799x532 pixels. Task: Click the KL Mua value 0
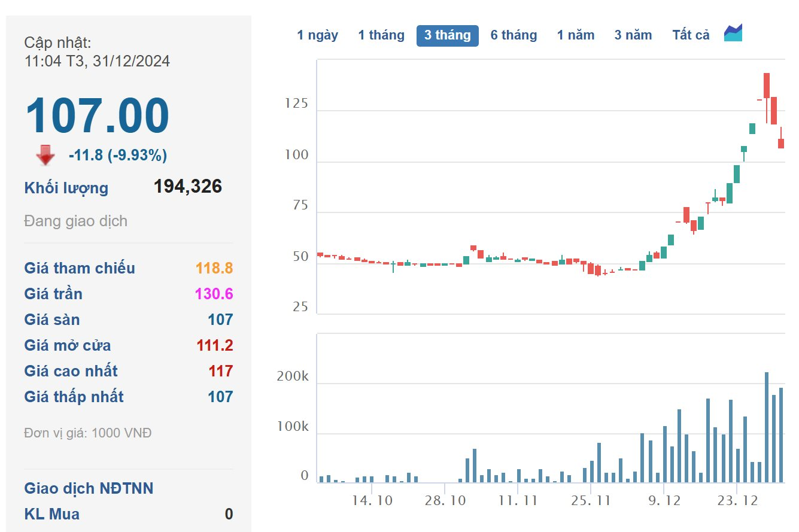click(229, 514)
